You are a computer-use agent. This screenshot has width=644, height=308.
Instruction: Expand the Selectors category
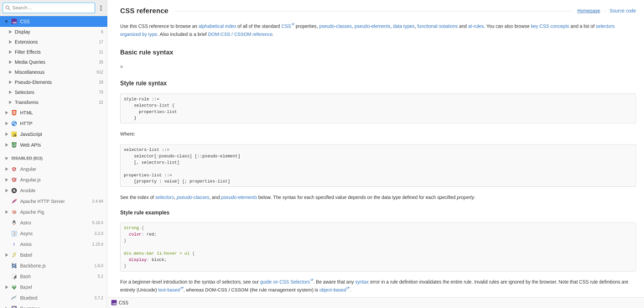pyautogui.click(x=11, y=92)
